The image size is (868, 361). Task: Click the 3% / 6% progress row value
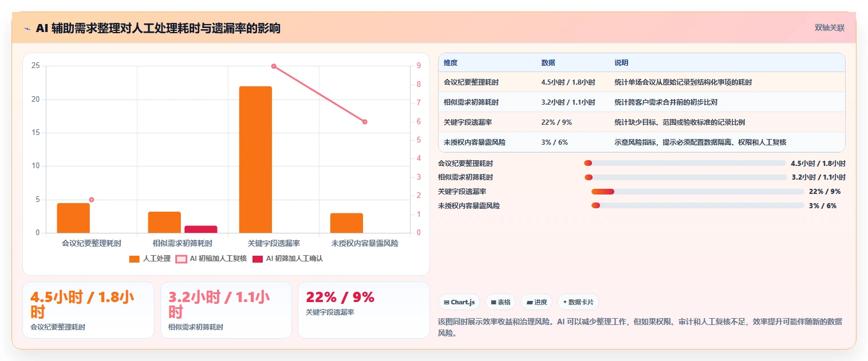(x=823, y=206)
